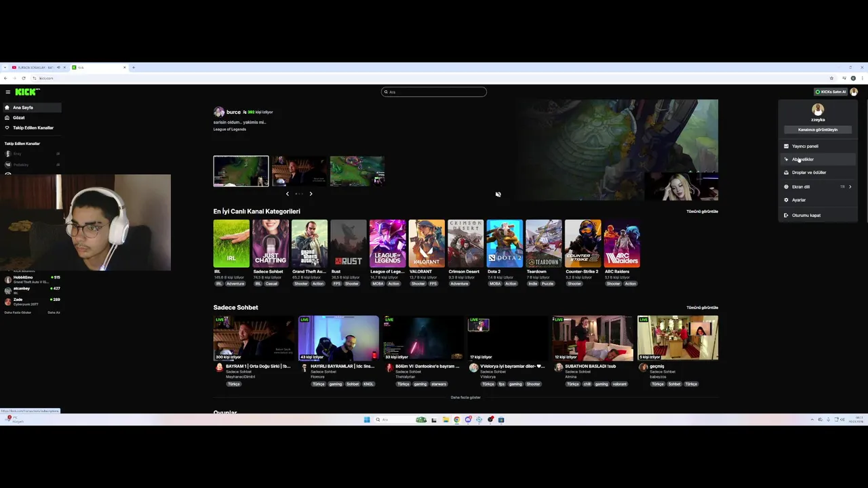This screenshot has width=868, height=488.
Task: Open the League of Legends category card
Action: click(x=388, y=243)
